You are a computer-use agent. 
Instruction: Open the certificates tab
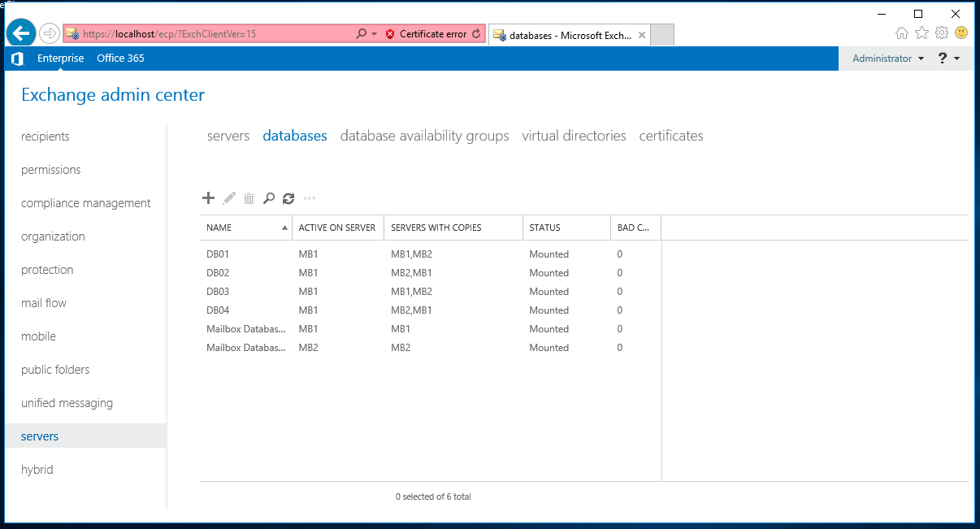tap(671, 136)
